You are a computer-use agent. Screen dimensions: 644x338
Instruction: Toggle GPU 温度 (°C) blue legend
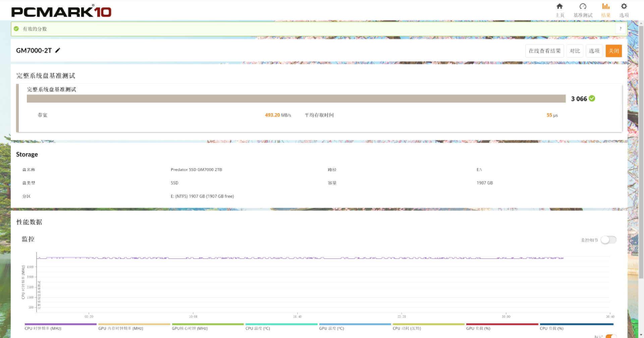(x=355, y=326)
